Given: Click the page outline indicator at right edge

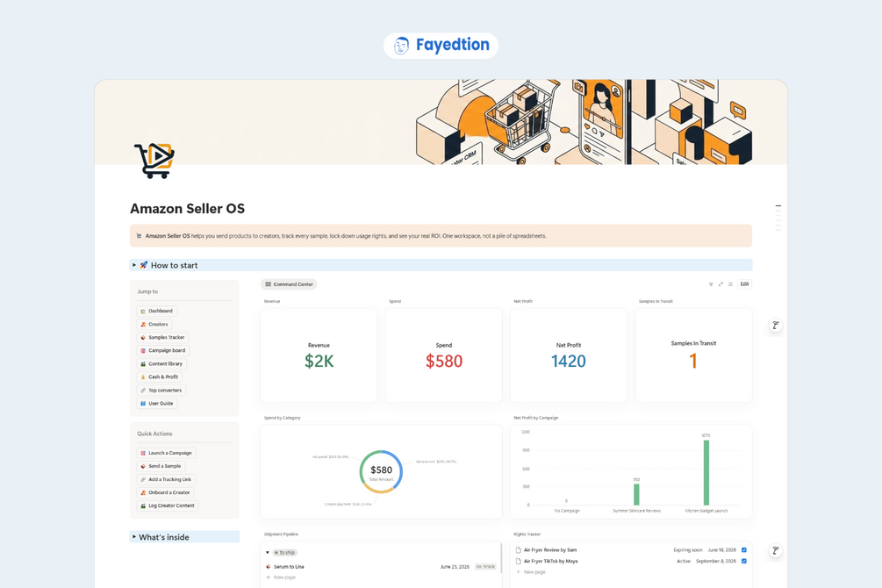Looking at the screenshot, I should (778, 218).
